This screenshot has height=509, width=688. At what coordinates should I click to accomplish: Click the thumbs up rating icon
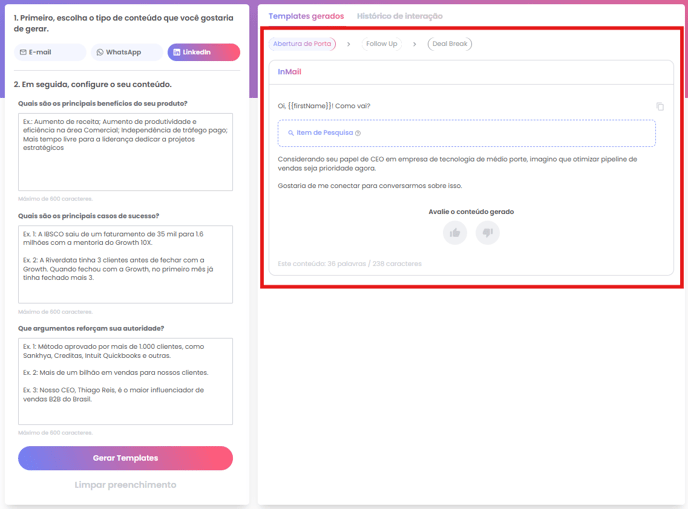click(455, 233)
